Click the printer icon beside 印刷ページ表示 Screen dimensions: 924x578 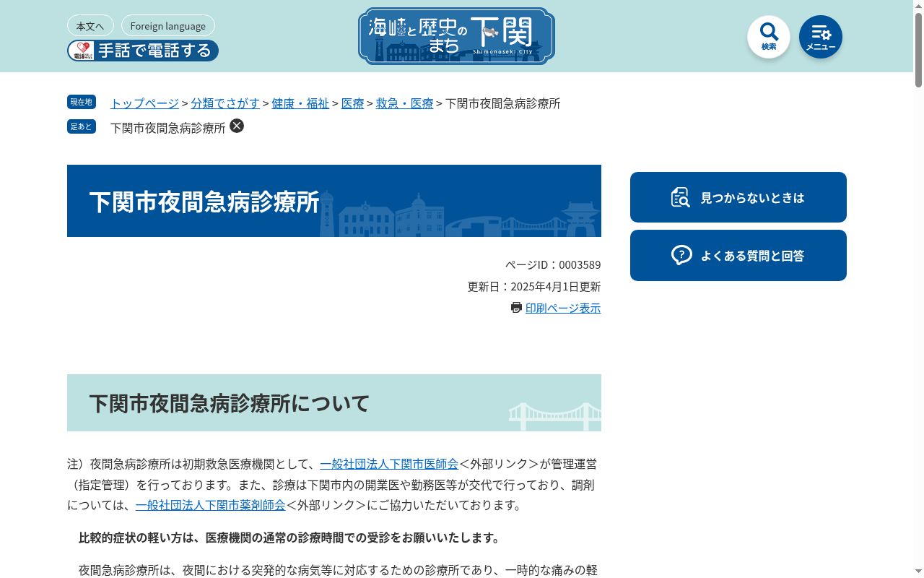(x=516, y=308)
